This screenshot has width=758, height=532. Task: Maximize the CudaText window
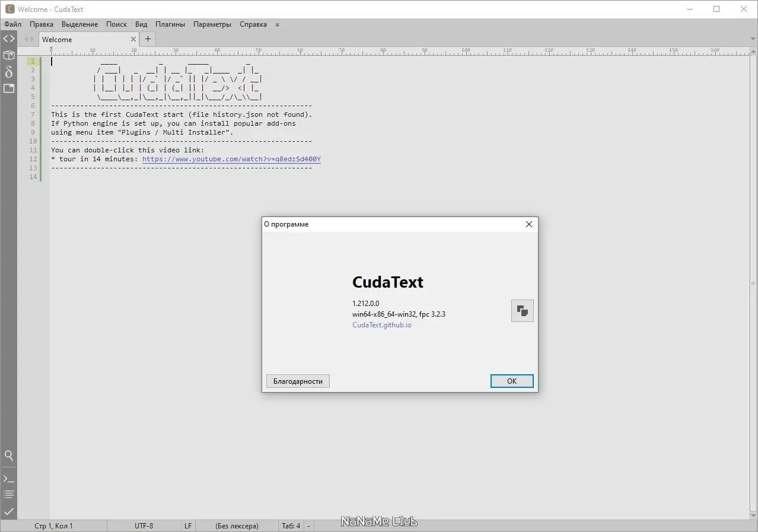point(716,9)
